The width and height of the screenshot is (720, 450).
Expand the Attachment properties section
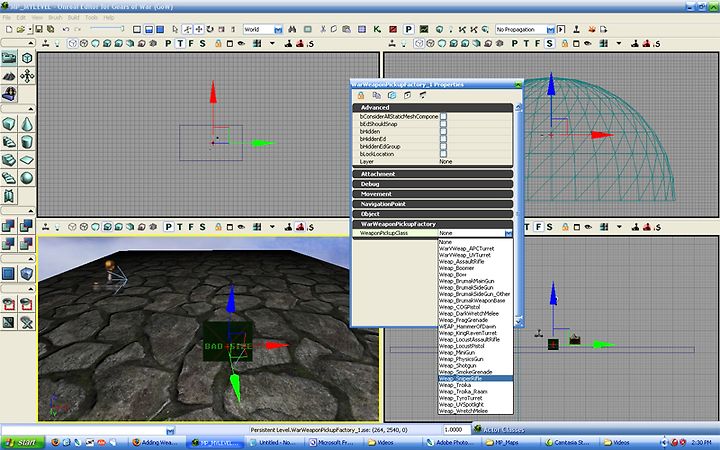pyautogui.click(x=433, y=174)
